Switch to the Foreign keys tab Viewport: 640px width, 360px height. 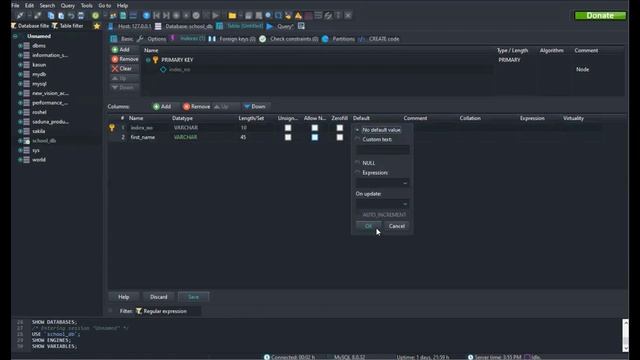pyautogui.click(x=233, y=39)
